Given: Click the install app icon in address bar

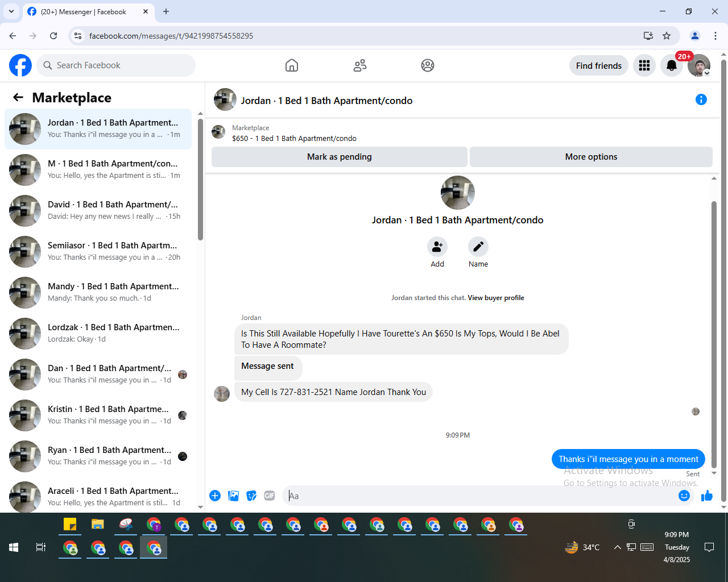Looking at the screenshot, I should point(648,36).
